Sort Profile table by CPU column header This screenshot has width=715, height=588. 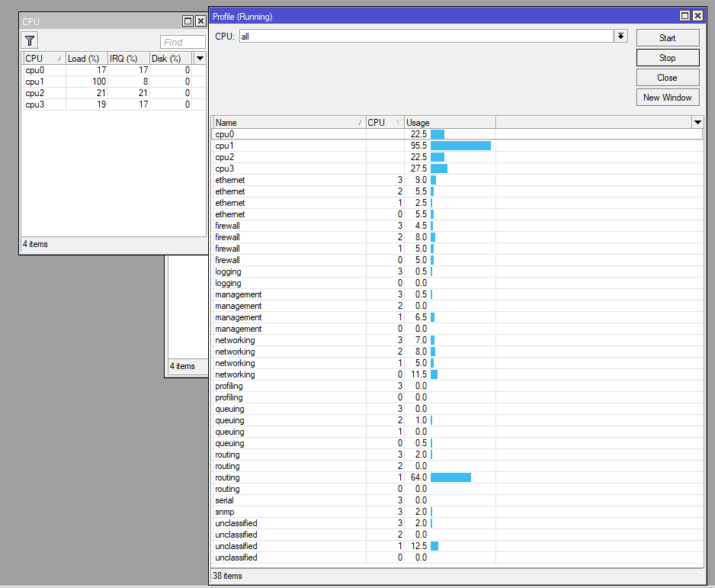[x=385, y=122]
